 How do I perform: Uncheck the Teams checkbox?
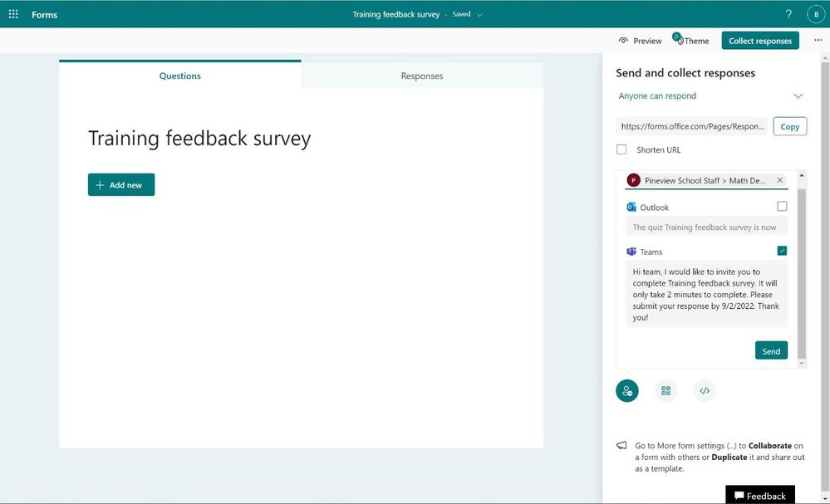pos(782,251)
